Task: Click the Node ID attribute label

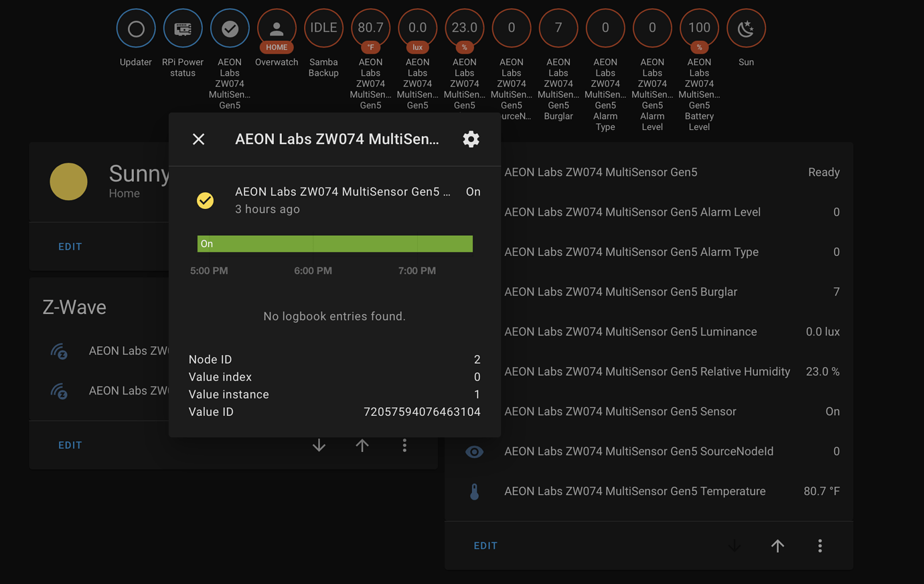Action: 210,360
